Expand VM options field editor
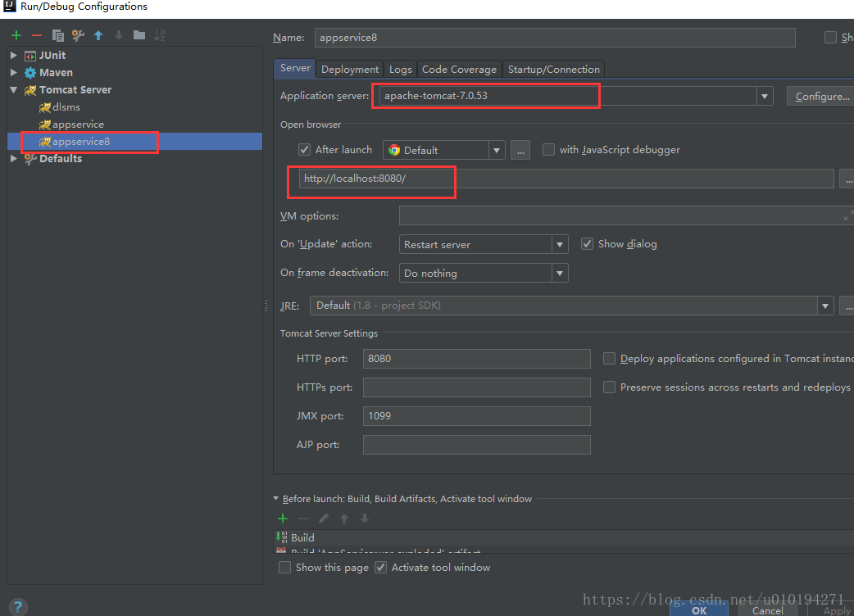 [x=848, y=216]
